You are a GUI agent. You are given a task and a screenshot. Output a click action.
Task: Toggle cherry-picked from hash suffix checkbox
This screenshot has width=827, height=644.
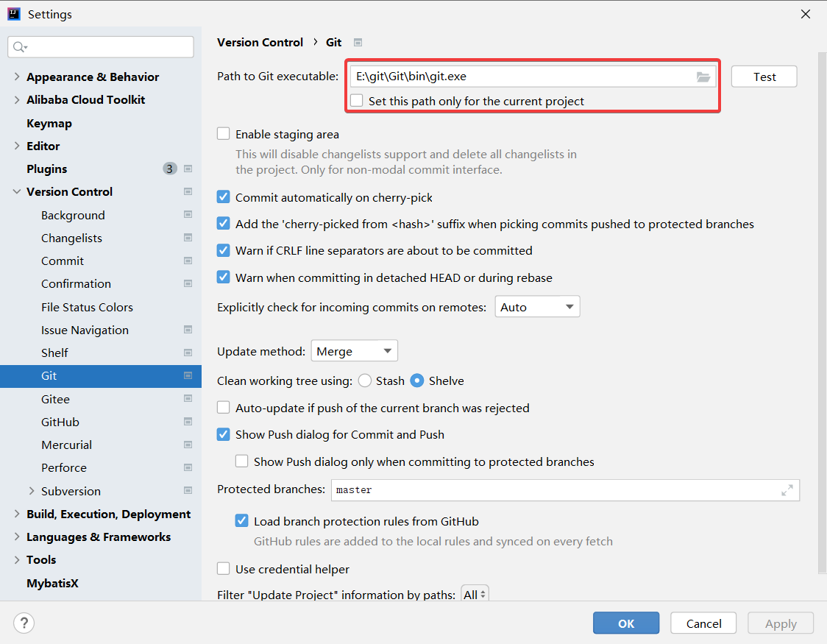(224, 223)
